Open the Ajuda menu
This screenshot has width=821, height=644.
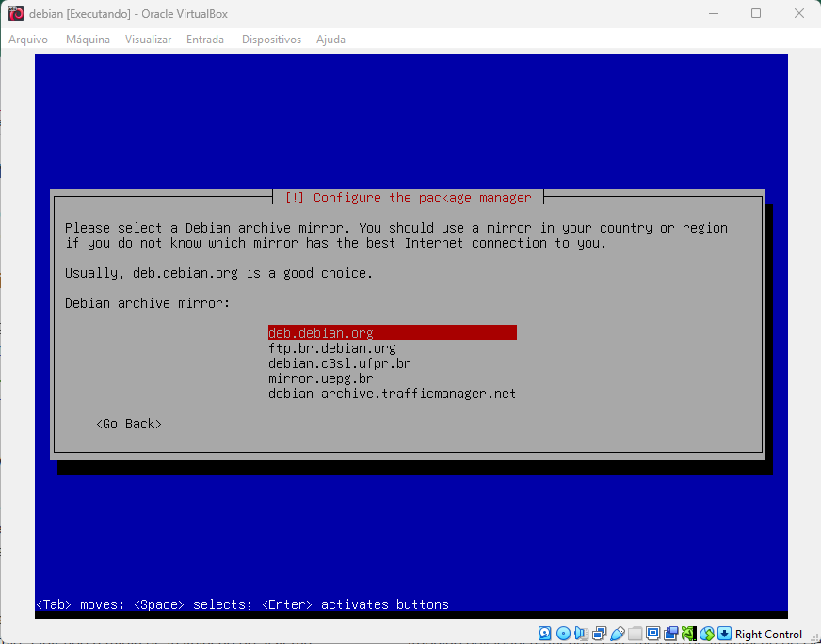[330, 40]
